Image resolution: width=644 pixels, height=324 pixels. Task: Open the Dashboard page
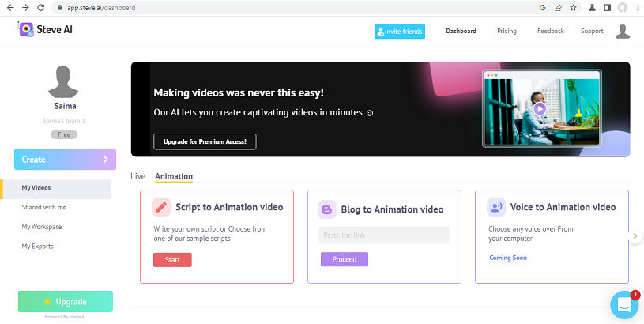[x=461, y=31]
